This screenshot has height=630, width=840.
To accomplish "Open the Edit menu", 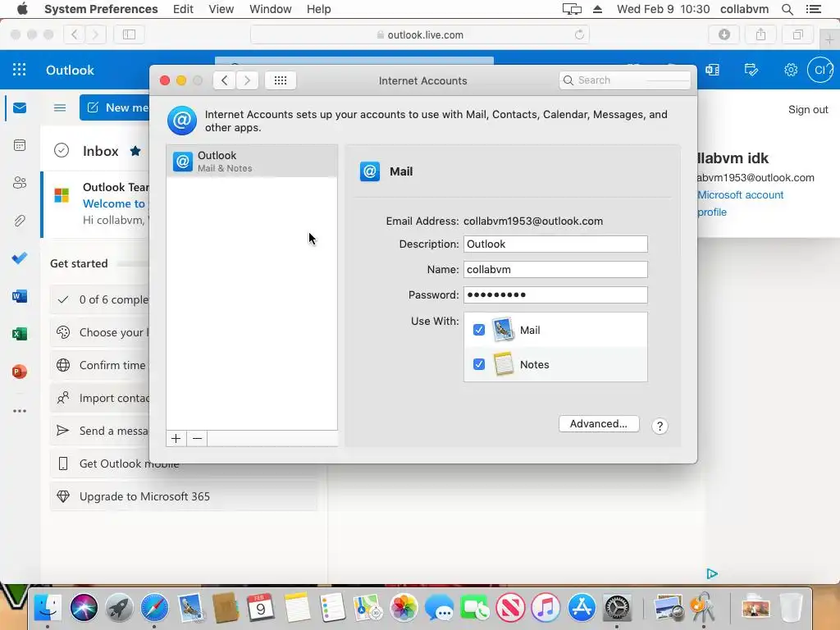I will coord(183,9).
